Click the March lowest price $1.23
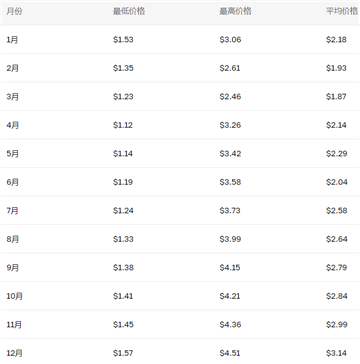 click(x=123, y=97)
